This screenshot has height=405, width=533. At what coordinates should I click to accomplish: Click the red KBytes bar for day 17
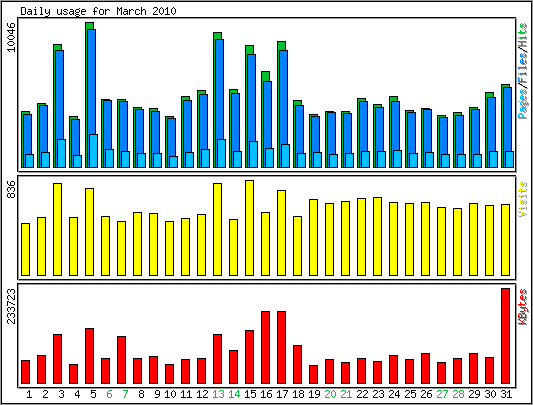(x=281, y=348)
